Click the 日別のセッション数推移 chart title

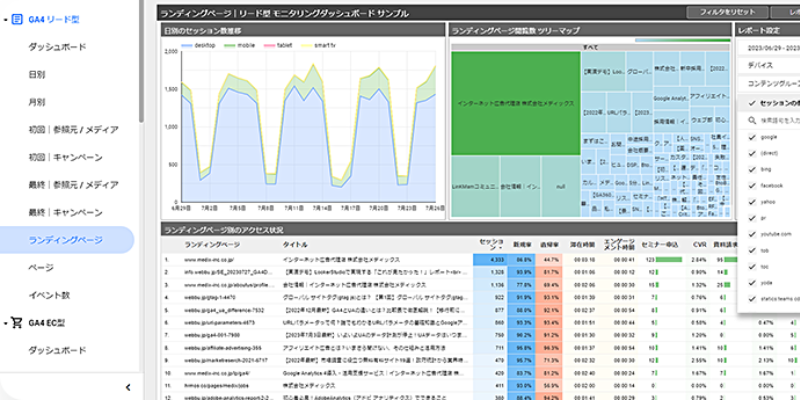pos(203,31)
